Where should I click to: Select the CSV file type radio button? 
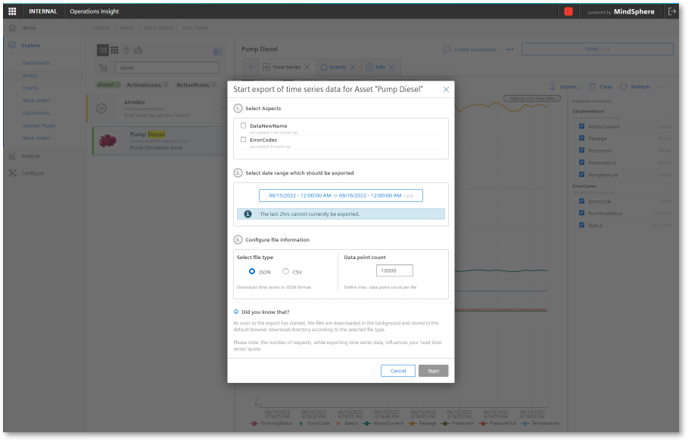(286, 271)
